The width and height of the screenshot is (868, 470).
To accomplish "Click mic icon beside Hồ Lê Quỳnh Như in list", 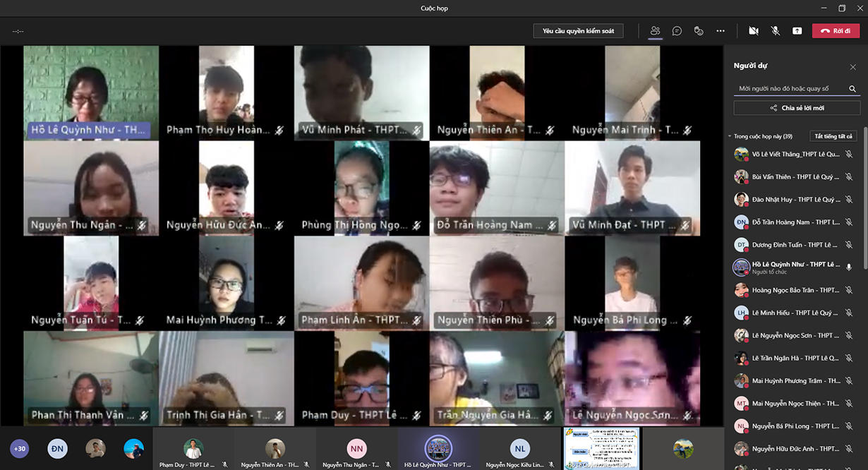I will 849,267.
